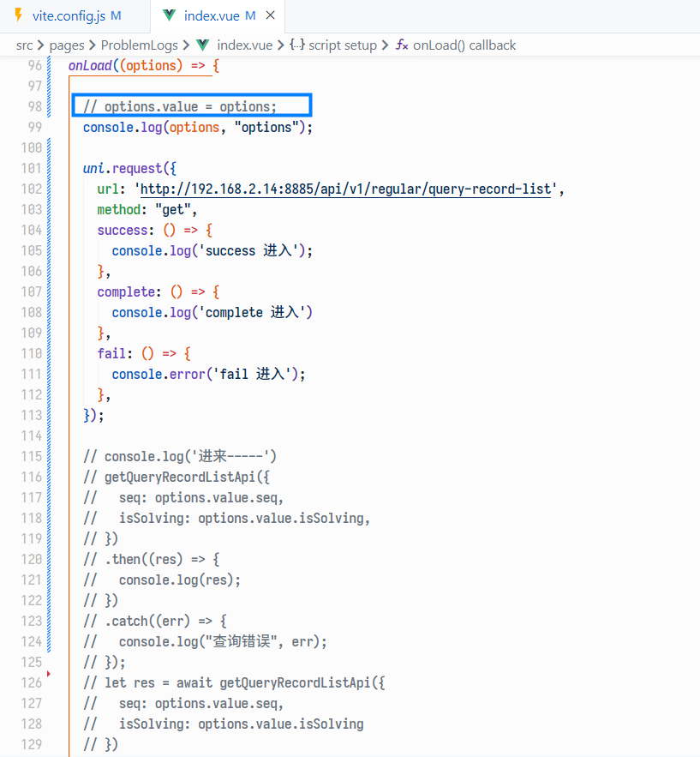This screenshot has height=757, width=700.
Task: Click the Vite lightning icon on vite.config.js tab
Action: coord(18,15)
